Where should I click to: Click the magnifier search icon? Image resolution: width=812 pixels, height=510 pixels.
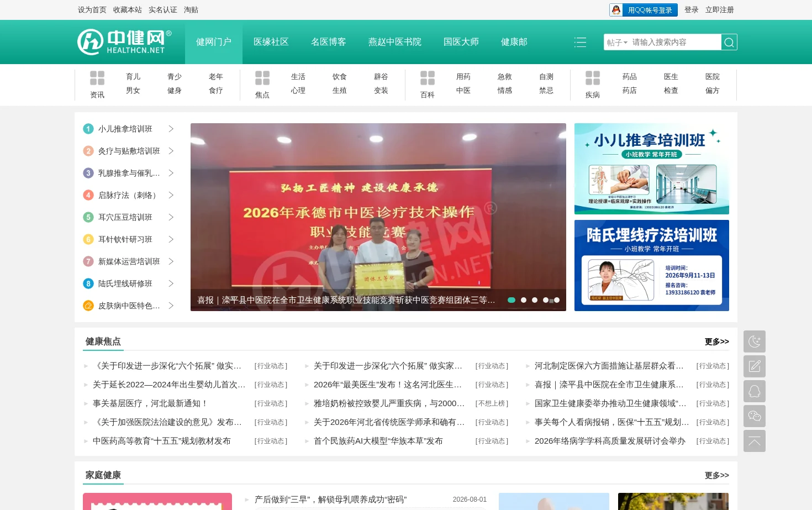point(729,43)
